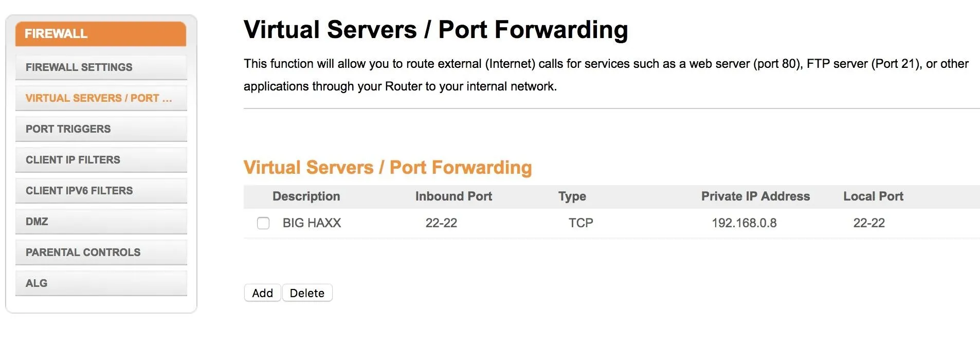Select Virtual Servers / Port menu item
Screen dimensions: 980x364
(x=101, y=98)
